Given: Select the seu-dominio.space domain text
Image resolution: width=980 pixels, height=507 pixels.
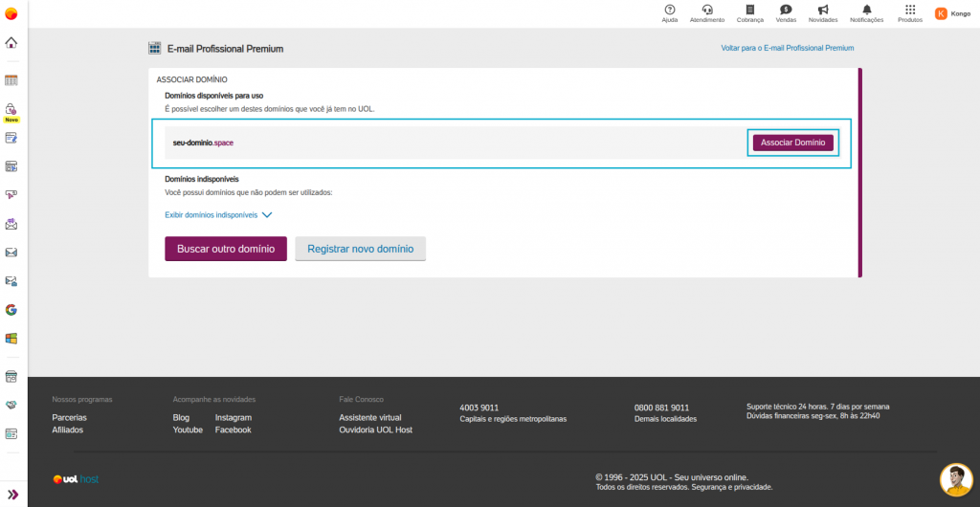Looking at the screenshot, I should [x=203, y=143].
